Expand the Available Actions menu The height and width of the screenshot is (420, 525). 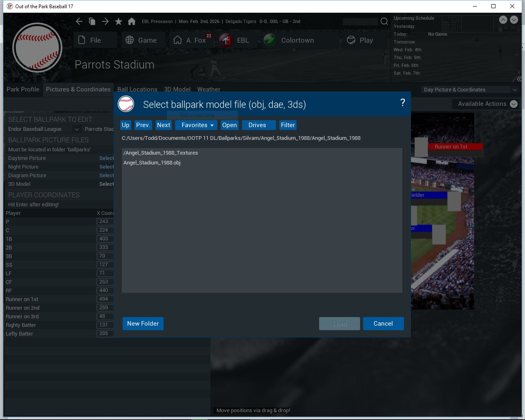coord(486,104)
